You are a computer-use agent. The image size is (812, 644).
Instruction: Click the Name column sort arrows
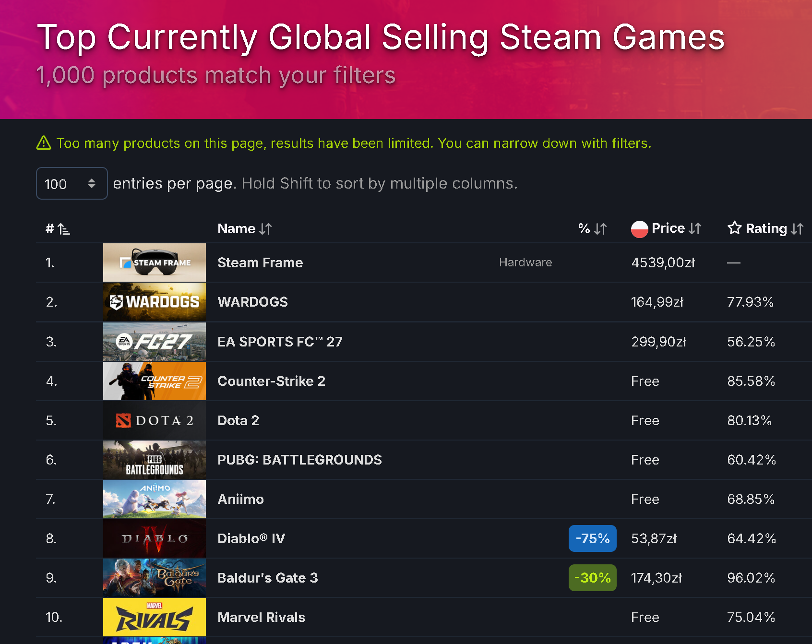click(265, 229)
